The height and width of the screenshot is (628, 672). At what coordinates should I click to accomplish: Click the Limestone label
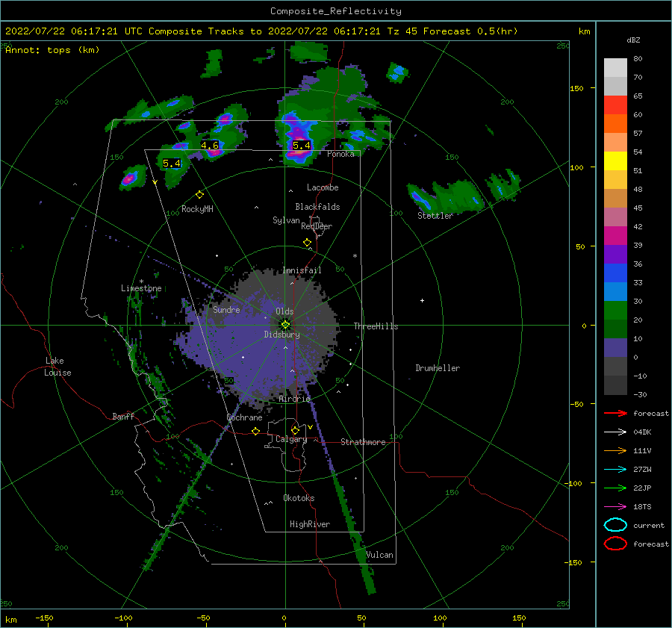point(141,288)
